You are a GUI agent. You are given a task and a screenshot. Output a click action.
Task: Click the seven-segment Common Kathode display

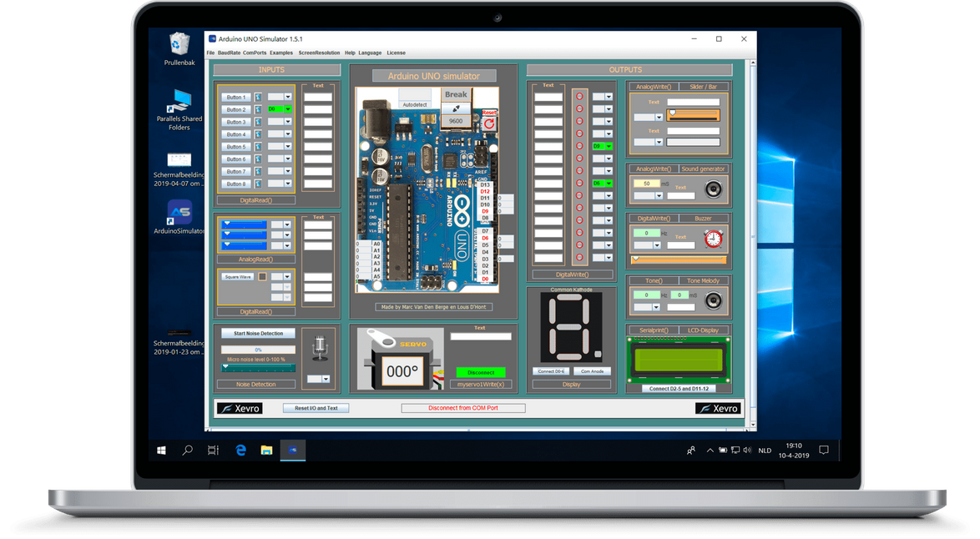571,328
